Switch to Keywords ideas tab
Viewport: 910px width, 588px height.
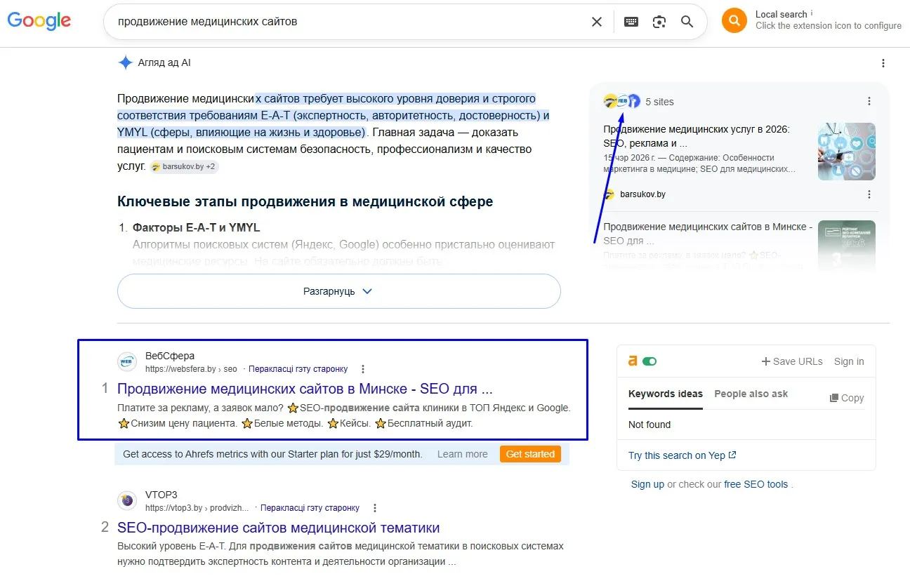point(666,394)
